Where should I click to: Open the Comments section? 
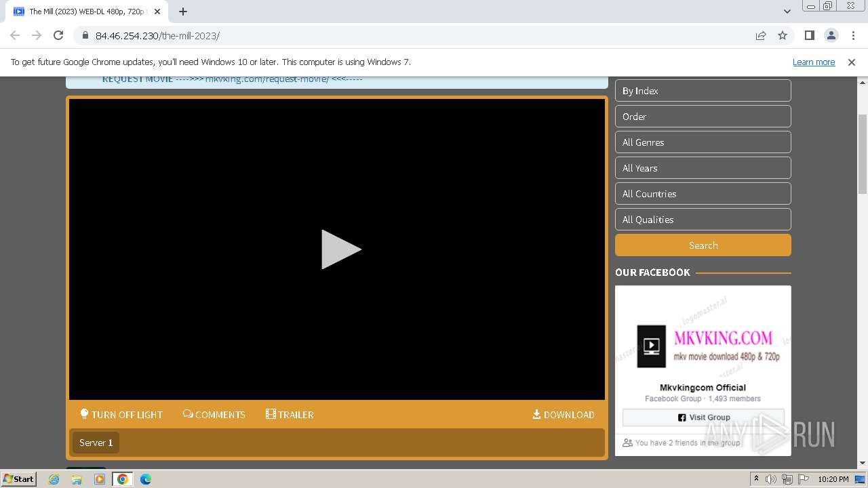tap(214, 414)
